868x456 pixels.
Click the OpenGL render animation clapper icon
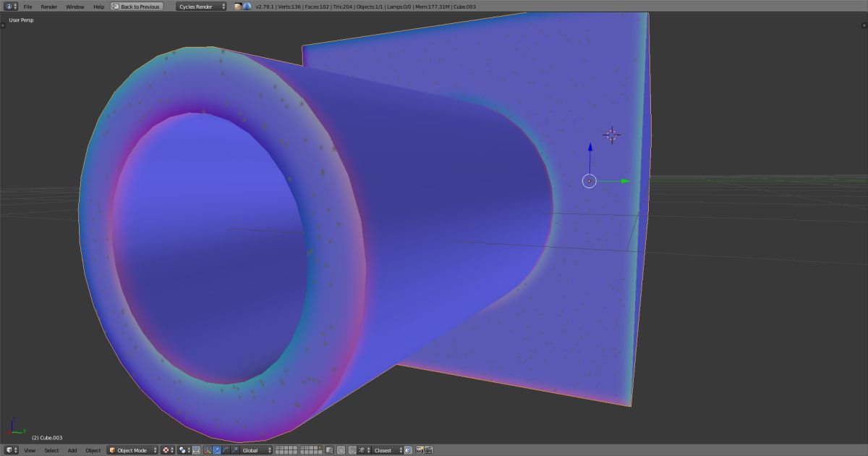pyautogui.click(x=428, y=450)
